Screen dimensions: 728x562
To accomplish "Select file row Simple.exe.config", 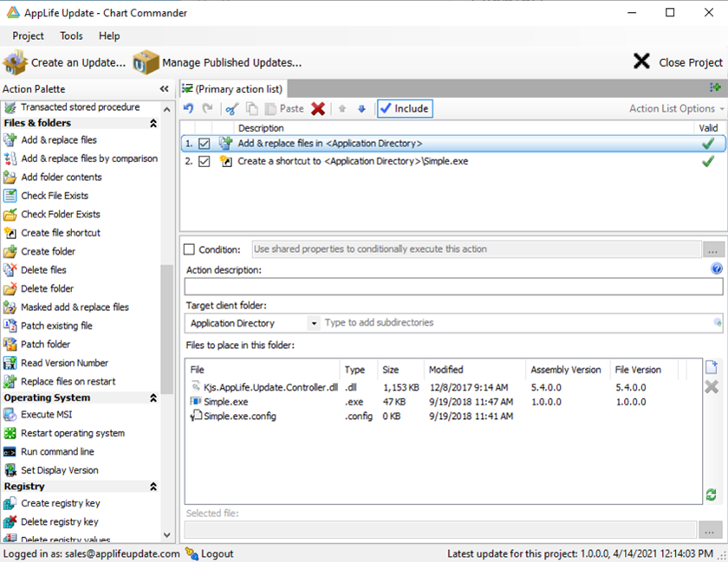I will pos(444,417).
